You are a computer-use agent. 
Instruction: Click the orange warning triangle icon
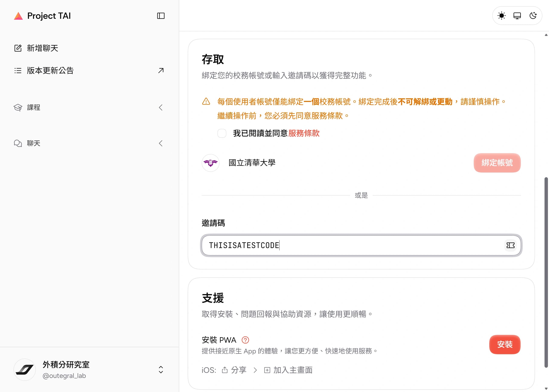point(206,101)
